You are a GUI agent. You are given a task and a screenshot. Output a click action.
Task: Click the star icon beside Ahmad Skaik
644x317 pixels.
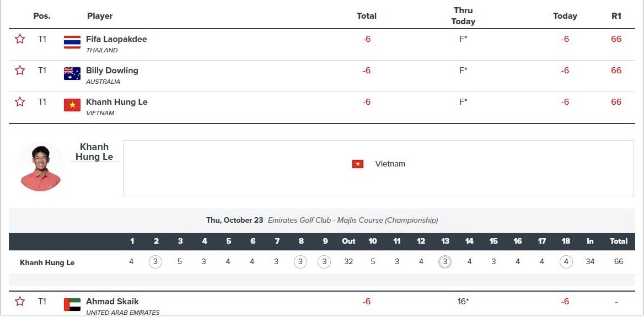click(x=20, y=302)
